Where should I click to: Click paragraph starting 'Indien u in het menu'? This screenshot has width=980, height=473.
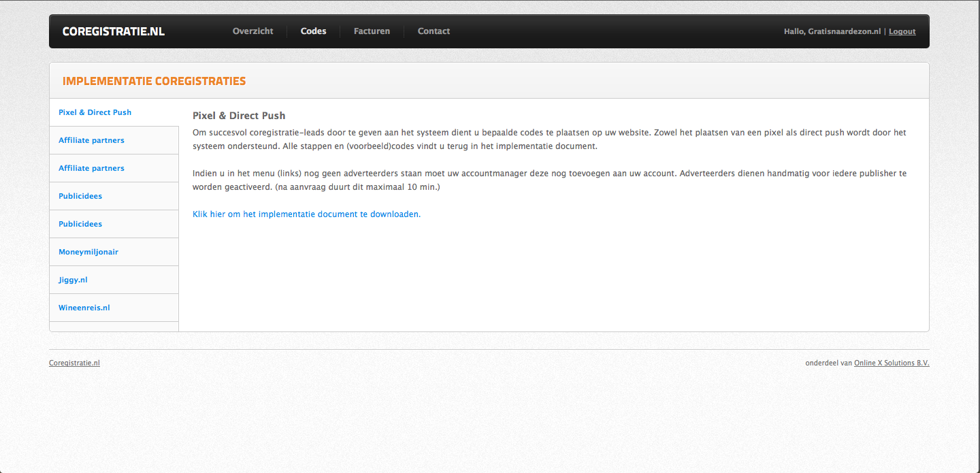[x=549, y=180]
